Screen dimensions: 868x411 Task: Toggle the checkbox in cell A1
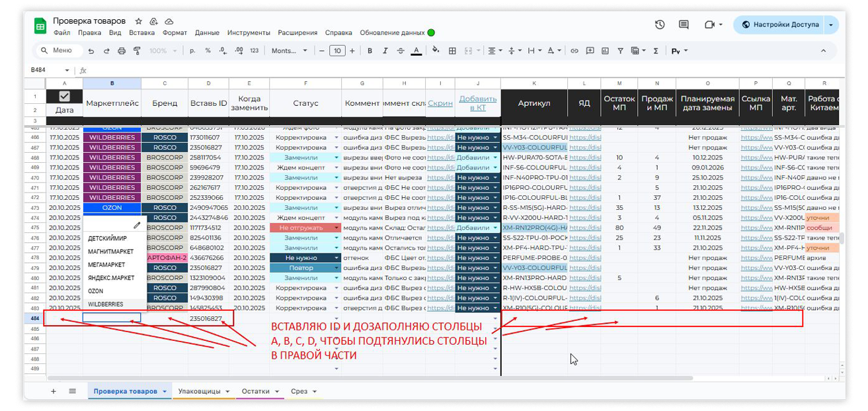(x=64, y=97)
